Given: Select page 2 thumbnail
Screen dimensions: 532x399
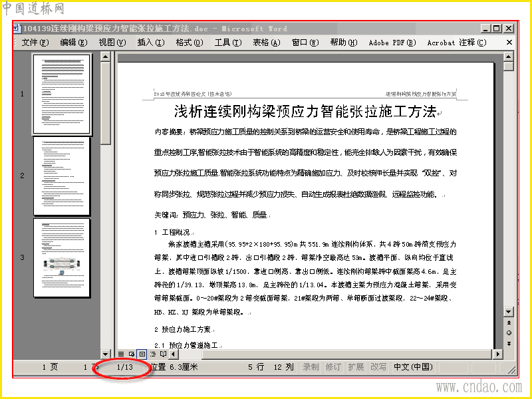Looking at the screenshot, I should [x=61, y=176].
